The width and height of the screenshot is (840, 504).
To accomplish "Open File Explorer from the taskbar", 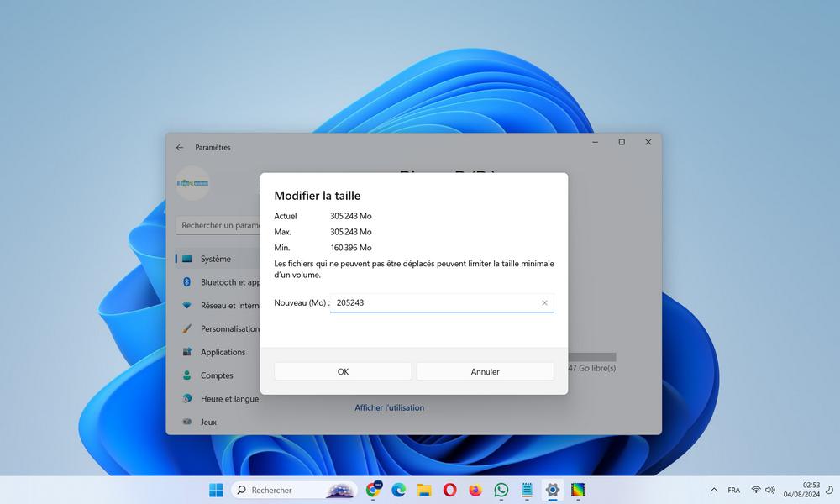I will [x=424, y=490].
